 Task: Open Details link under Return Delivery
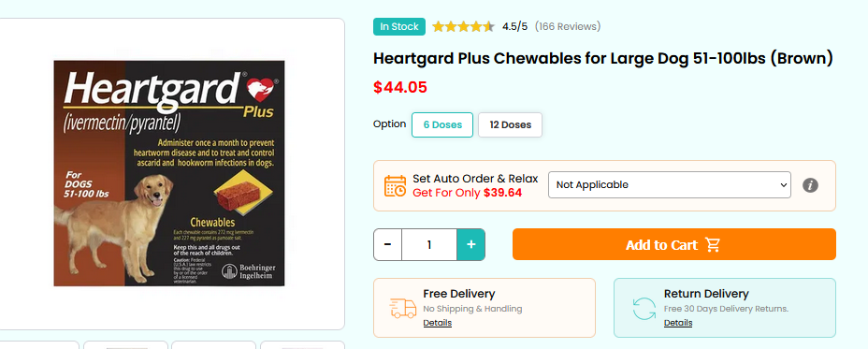click(x=678, y=323)
